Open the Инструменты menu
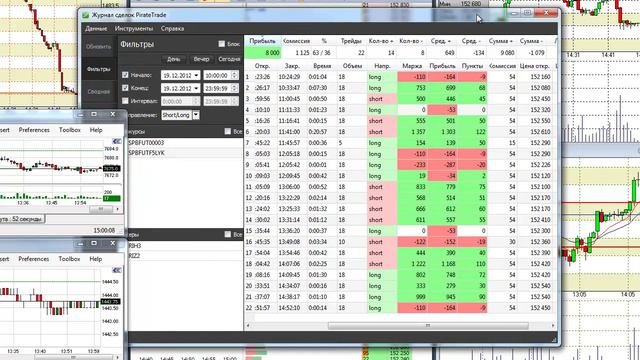 pos(134,29)
